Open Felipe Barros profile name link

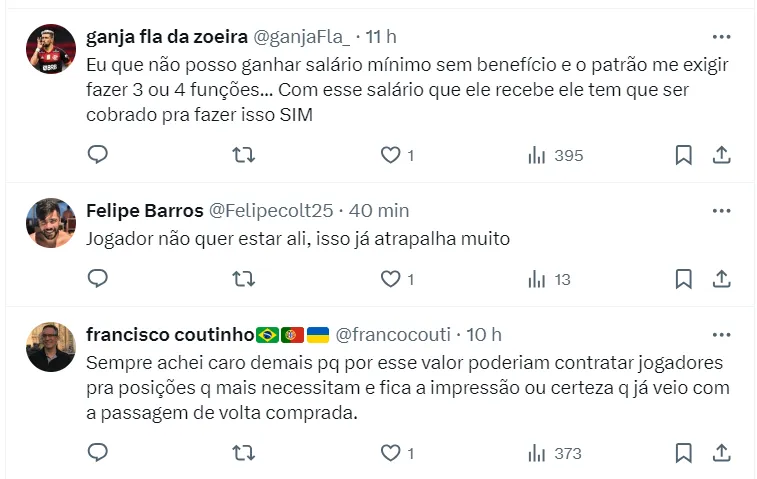coord(144,211)
